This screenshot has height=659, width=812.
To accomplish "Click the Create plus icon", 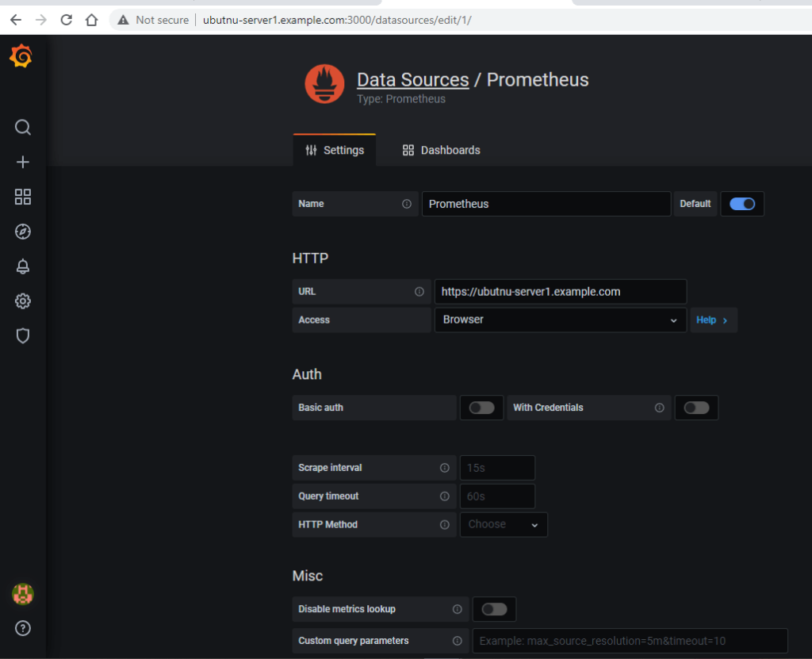I will pos(23,162).
